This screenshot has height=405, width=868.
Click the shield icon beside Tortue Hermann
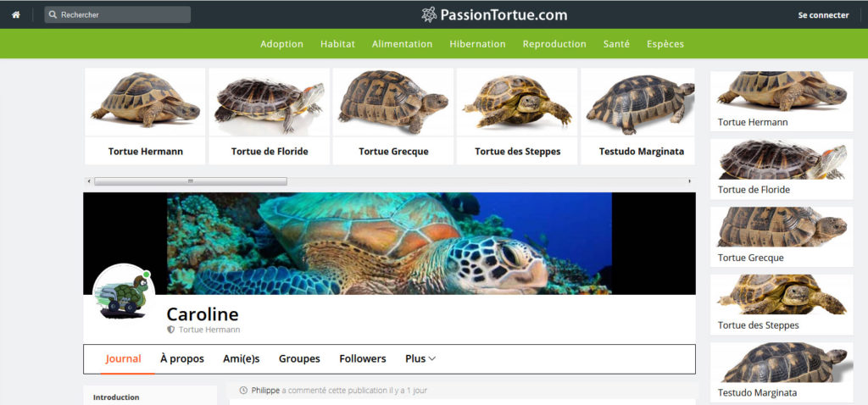coord(171,330)
